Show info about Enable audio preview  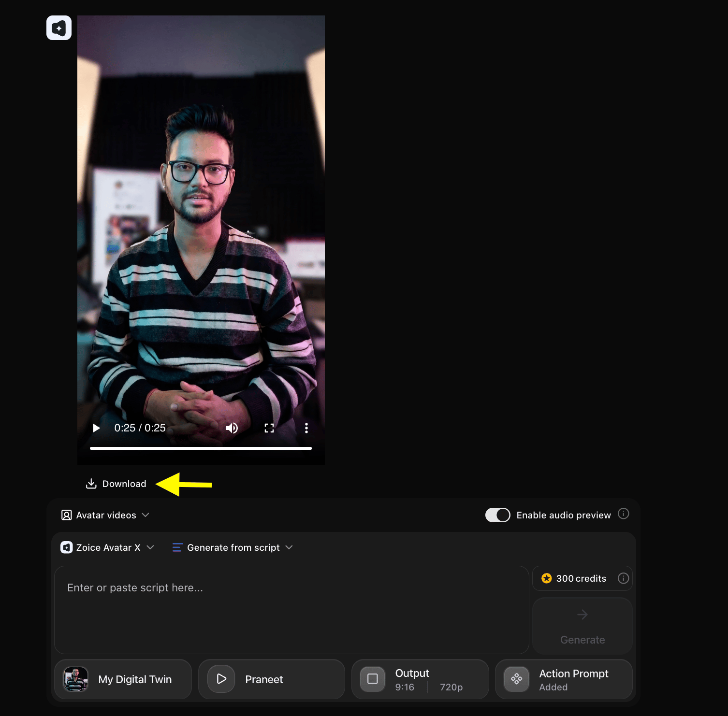pos(624,514)
